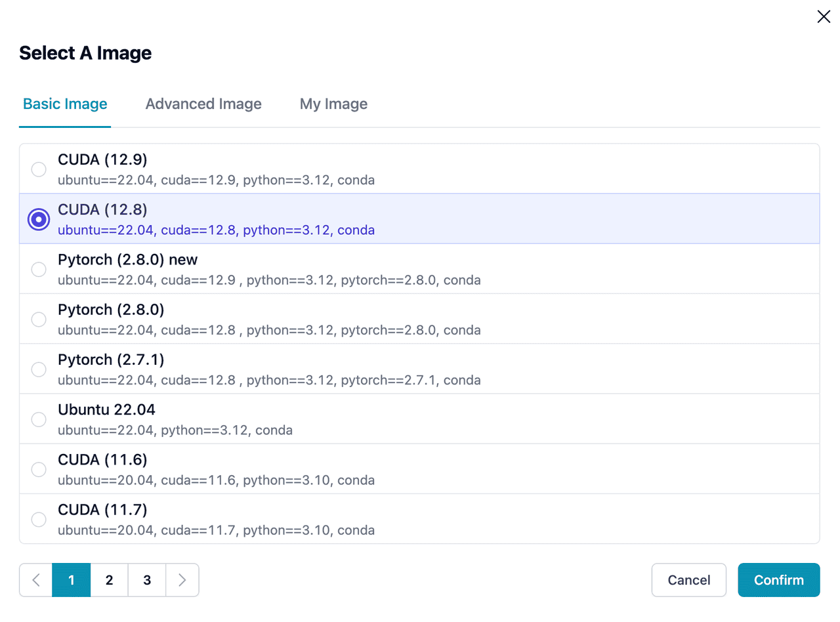Jump to page 3 of images

click(147, 580)
